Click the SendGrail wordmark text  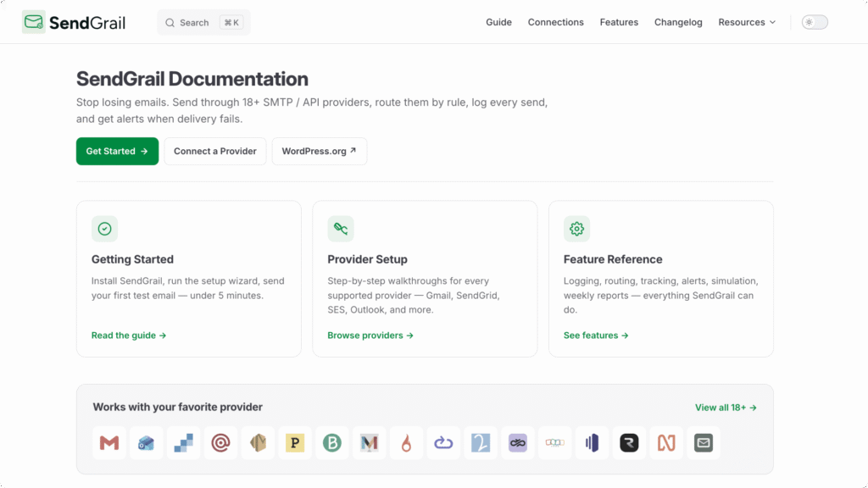[87, 23]
